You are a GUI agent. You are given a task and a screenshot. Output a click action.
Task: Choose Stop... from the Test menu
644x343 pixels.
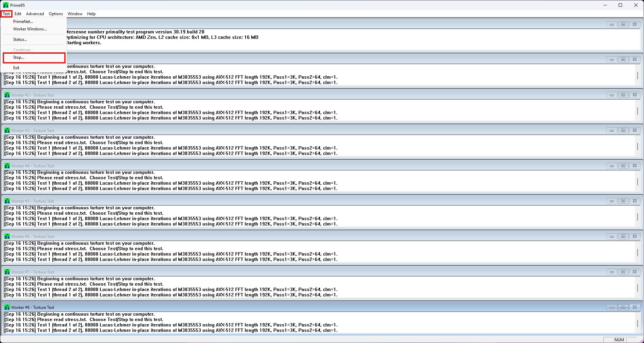pos(19,58)
